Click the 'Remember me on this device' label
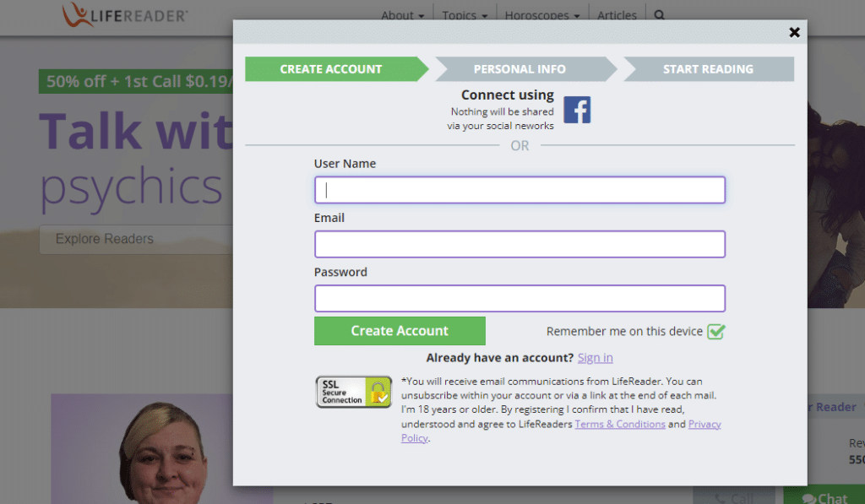 [624, 332]
